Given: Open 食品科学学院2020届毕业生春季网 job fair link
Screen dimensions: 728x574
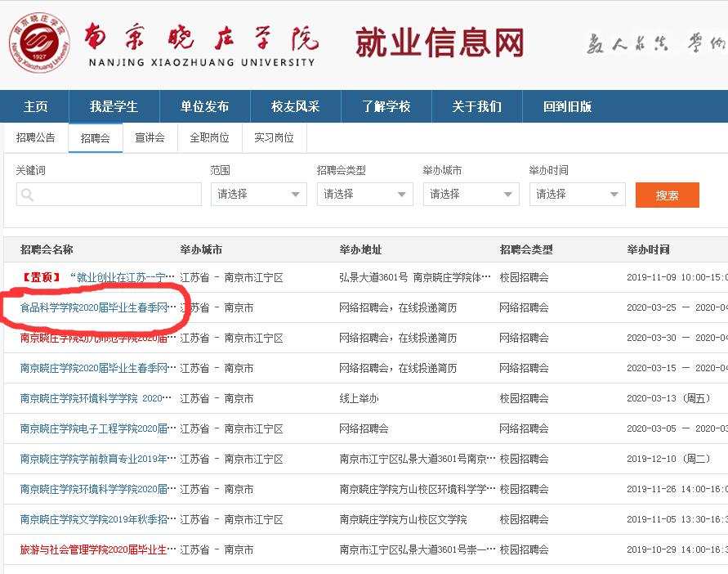Looking at the screenshot, I should tap(97, 307).
